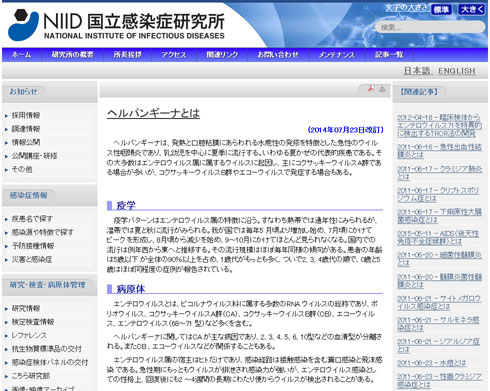Select 予防接種情報 sidebar link
Viewport: 490px width, 391px height.
point(33,246)
